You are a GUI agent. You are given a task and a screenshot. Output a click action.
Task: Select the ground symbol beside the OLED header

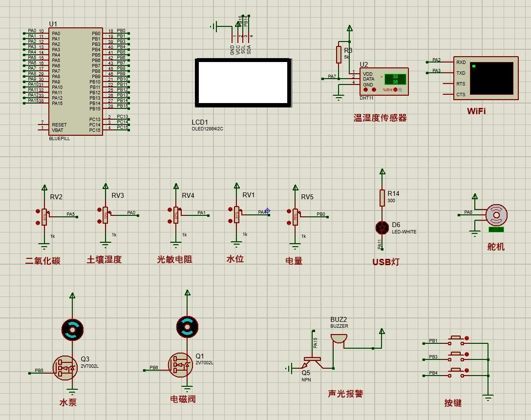pyautogui.click(x=214, y=26)
